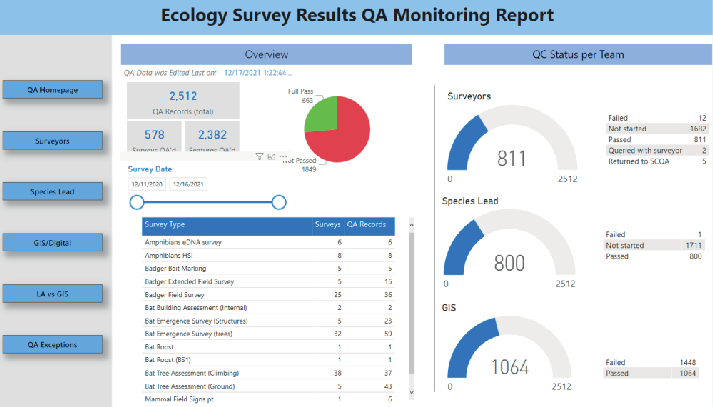Click the table scrollbar up arrow
The height and width of the screenshot is (407, 713).
412,225
